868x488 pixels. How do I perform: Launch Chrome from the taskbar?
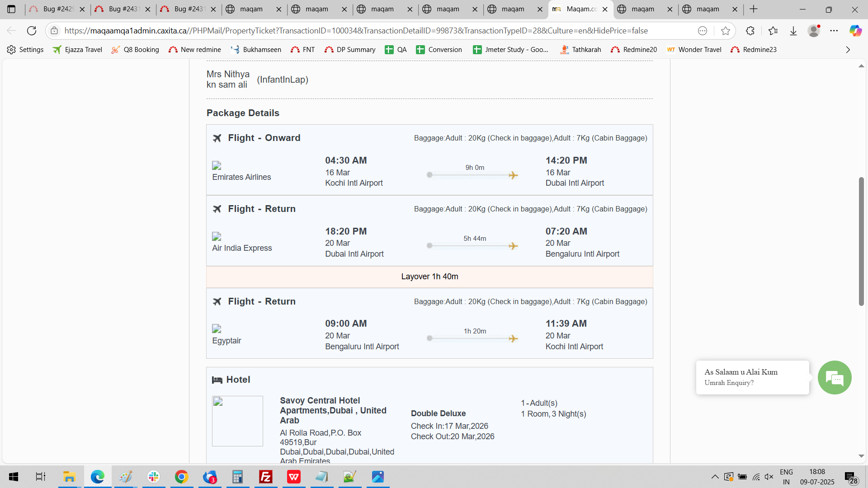[182, 477]
